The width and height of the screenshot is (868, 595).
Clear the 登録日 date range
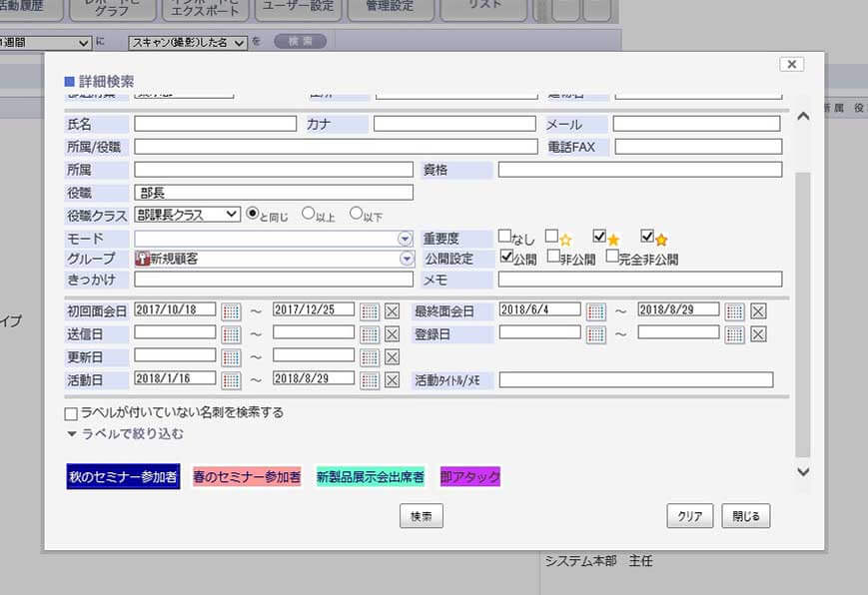click(x=758, y=334)
